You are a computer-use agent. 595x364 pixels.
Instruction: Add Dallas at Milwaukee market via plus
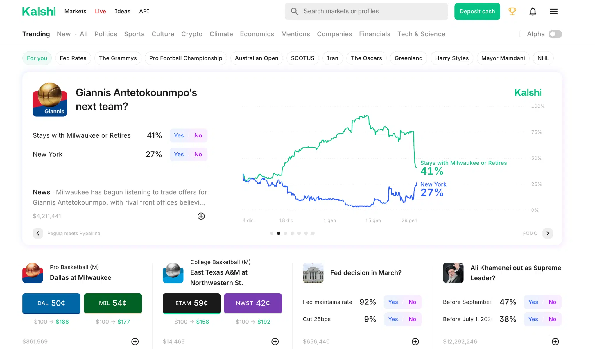[135, 342]
